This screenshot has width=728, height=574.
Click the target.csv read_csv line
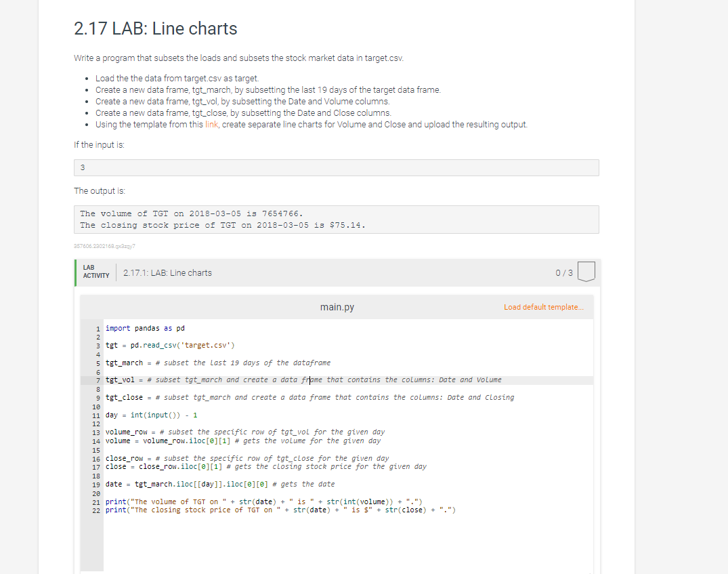(x=169, y=345)
